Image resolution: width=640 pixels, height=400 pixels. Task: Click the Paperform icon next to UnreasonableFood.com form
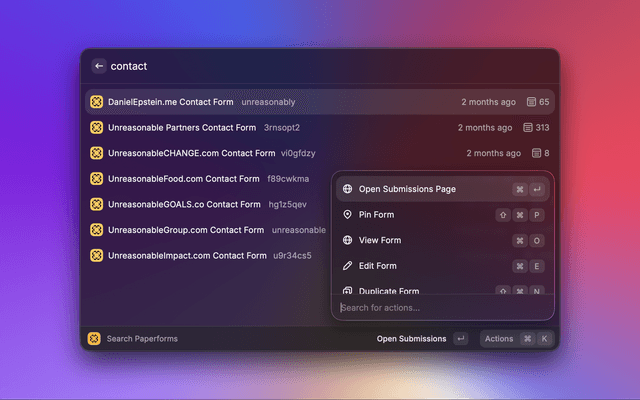click(x=97, y=179)
